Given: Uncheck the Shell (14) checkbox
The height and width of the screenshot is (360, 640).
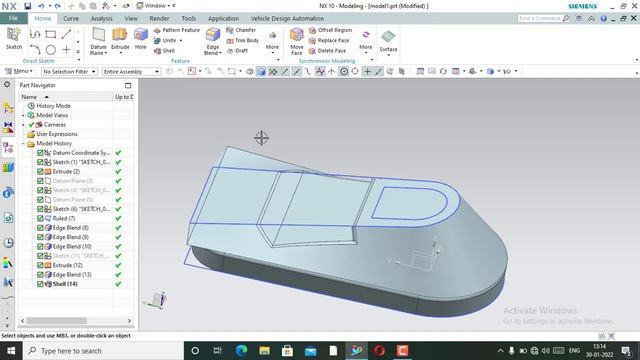Looking at the screenshot, I should (x=40, y=284).
